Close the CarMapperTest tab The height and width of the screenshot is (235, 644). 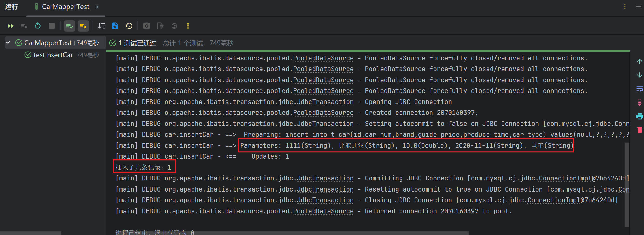pos(98,7)
